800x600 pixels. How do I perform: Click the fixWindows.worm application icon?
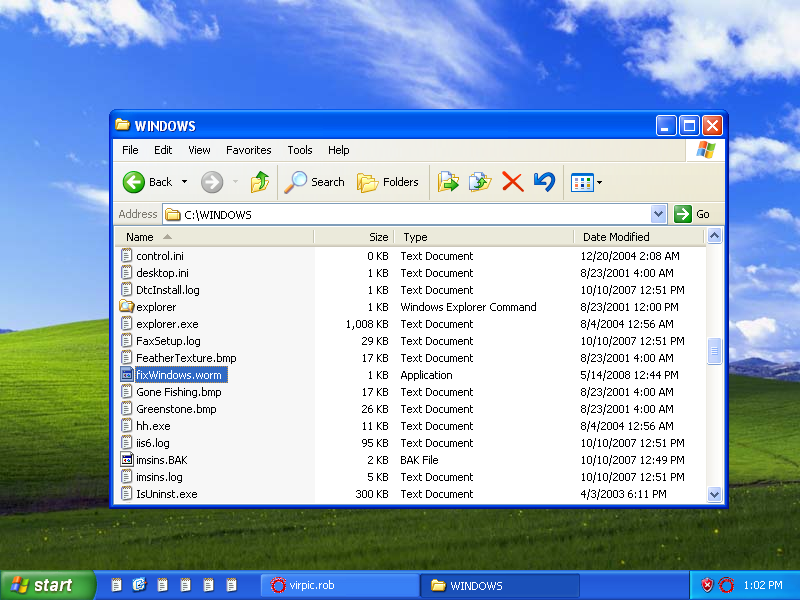click(x=127, y=374)
